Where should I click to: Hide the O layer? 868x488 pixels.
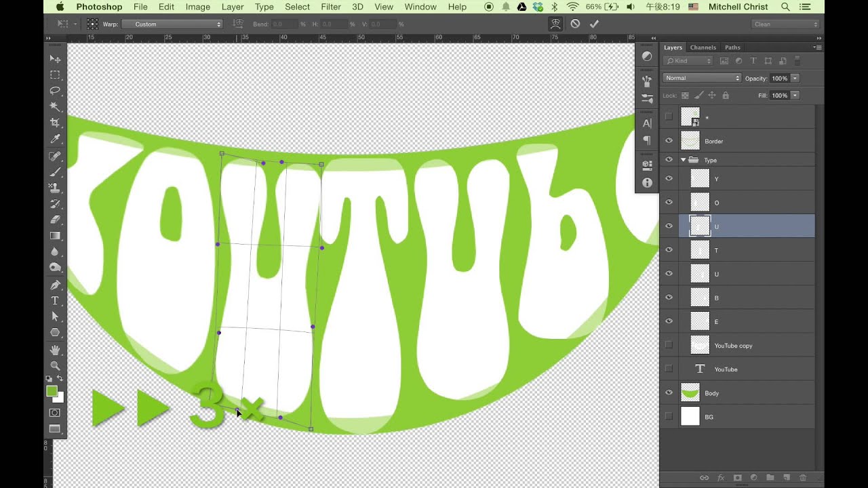pyautogui.click(x=669, y=203)
